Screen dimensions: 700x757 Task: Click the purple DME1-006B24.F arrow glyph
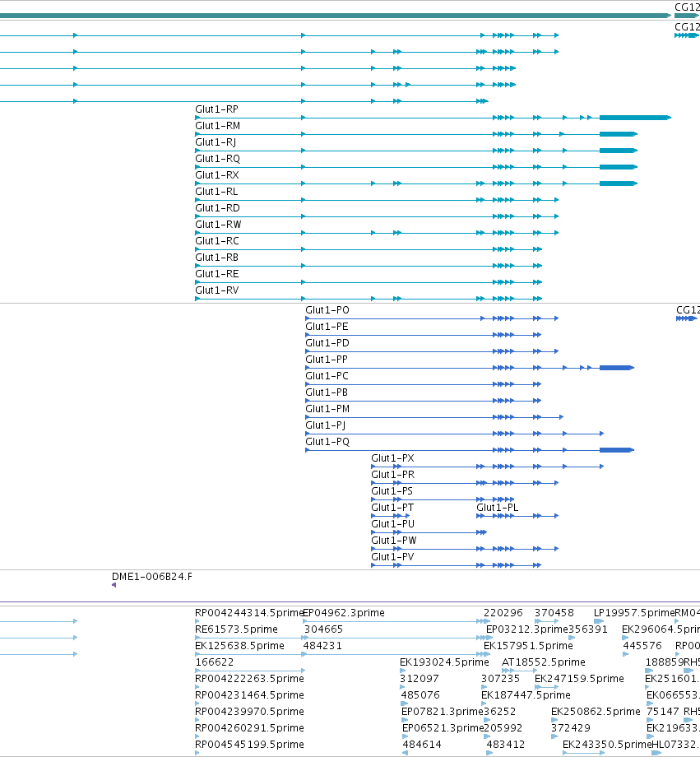point(114,585)
